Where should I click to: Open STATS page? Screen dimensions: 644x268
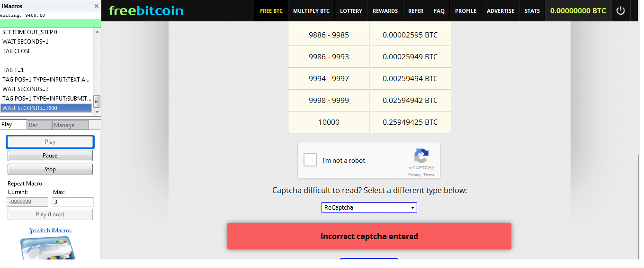tap(532, 11)
